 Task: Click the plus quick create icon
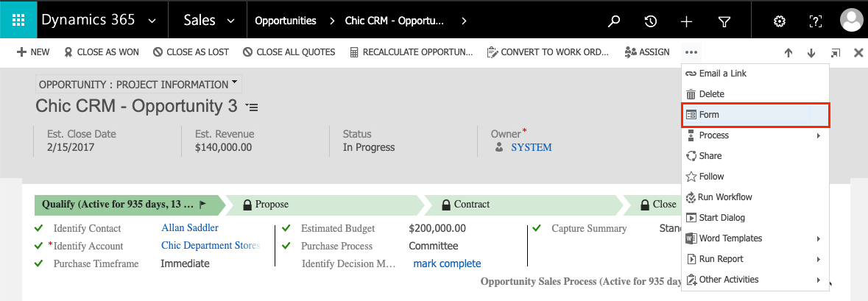(686, 21)
